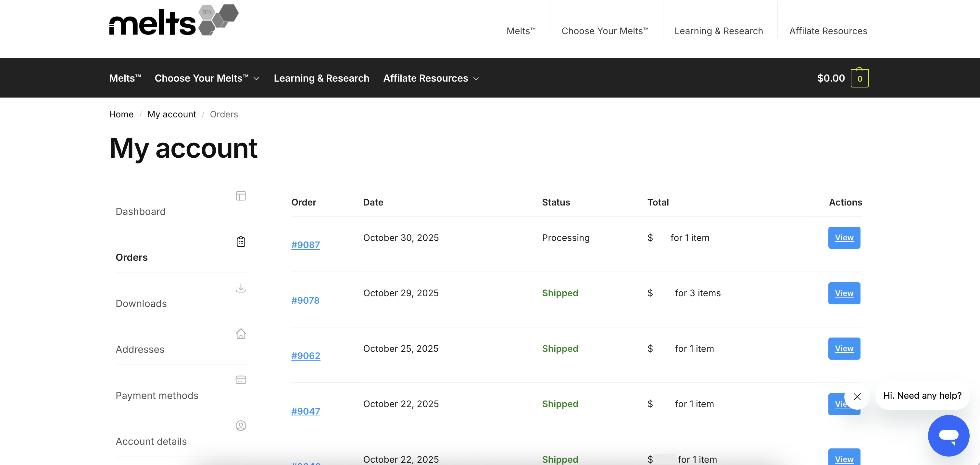
Task: Dismiss the 'Need any help?' chat popup
Action: point(857,396)
